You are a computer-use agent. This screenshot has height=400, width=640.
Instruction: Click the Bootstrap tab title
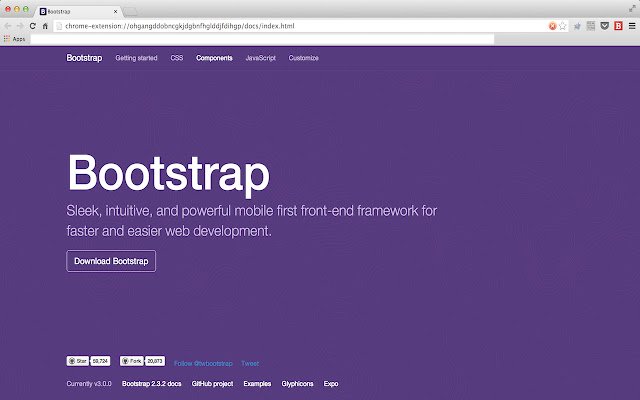click(x=59, y=11)
